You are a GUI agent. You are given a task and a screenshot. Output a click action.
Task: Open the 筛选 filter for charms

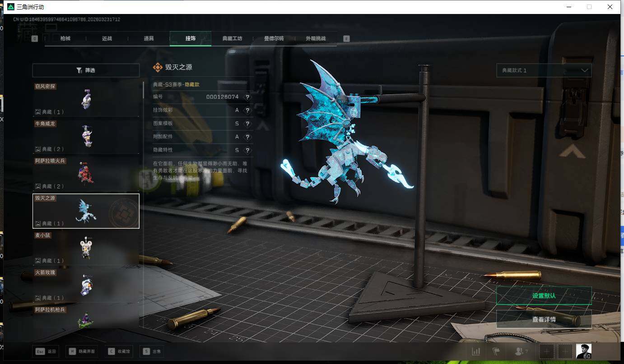(86, 70)
